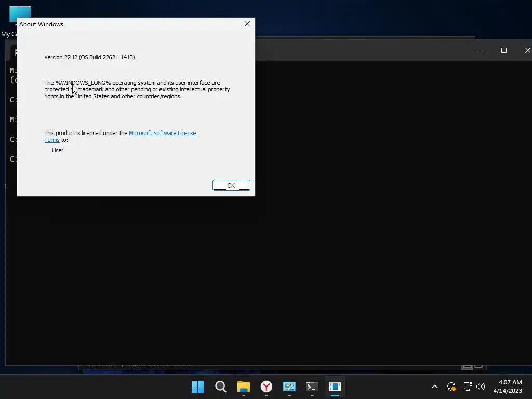Close the About Windows dialog
Screen dimensions: 532x399
[x=247, y=24]
